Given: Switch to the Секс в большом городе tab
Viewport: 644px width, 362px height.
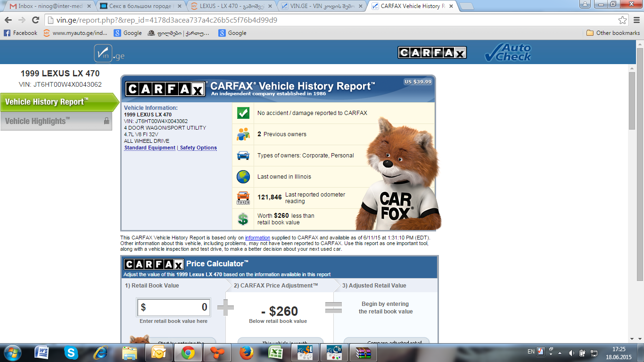Looking at the screenshot, I should [141, 6].
